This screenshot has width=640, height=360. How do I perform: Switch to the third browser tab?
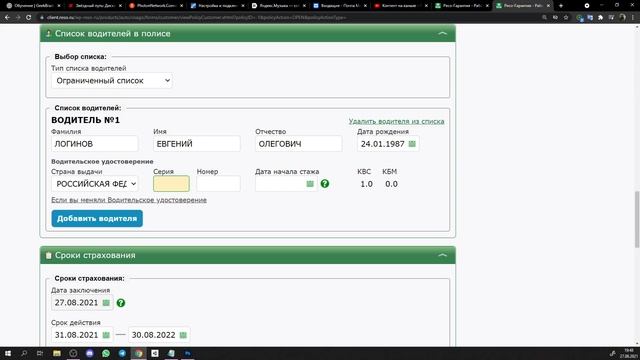coord(156,6)
